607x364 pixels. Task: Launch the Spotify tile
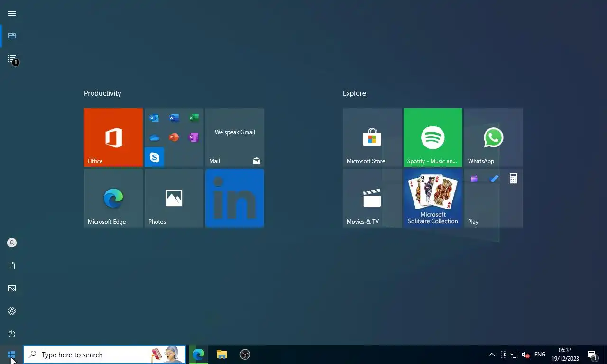point(433,137)
